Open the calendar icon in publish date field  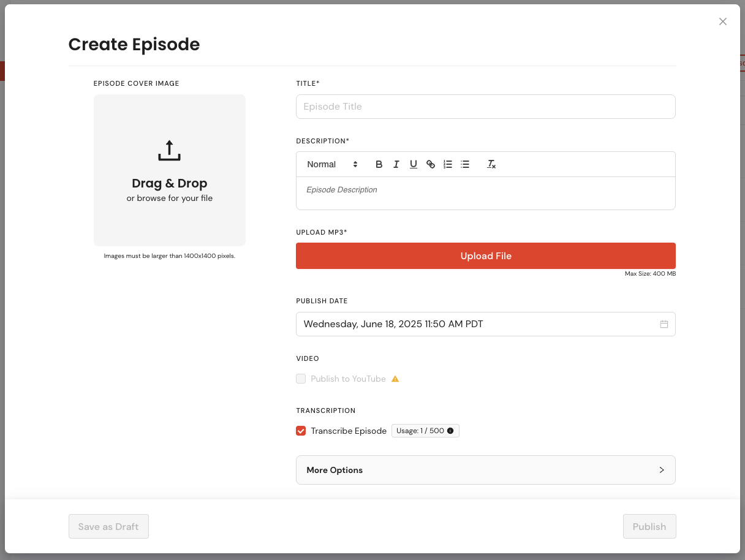pos(664,324)
